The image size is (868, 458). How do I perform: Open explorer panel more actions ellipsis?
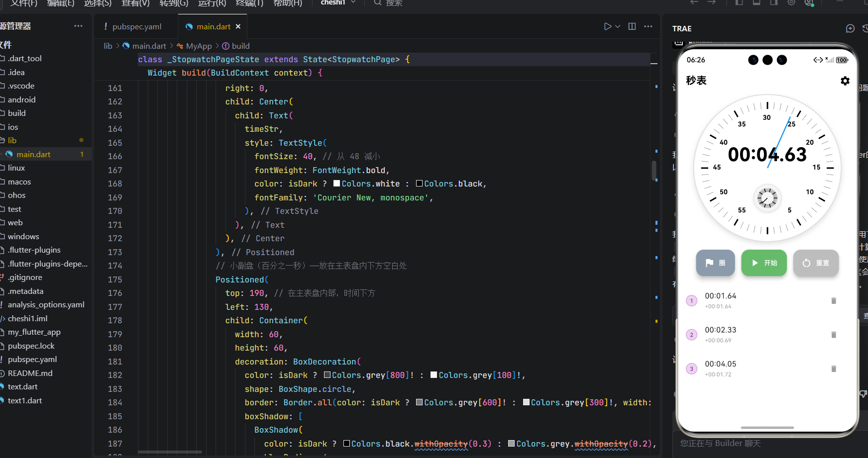[78, 26]
